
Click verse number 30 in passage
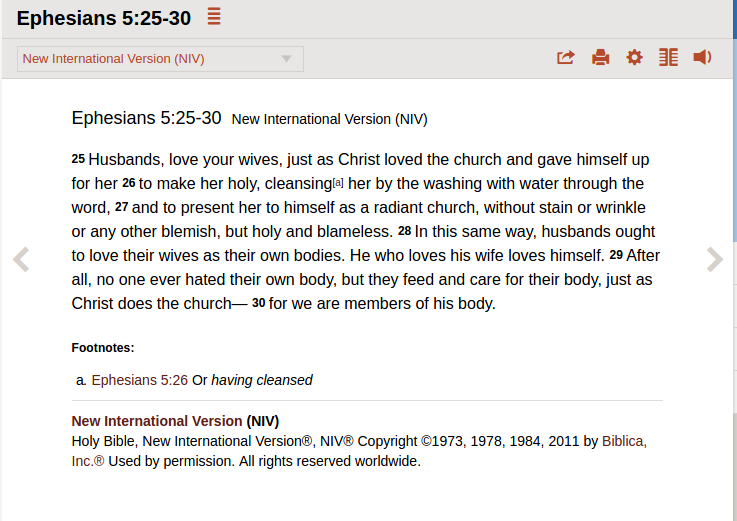click(x=259, y=303)
